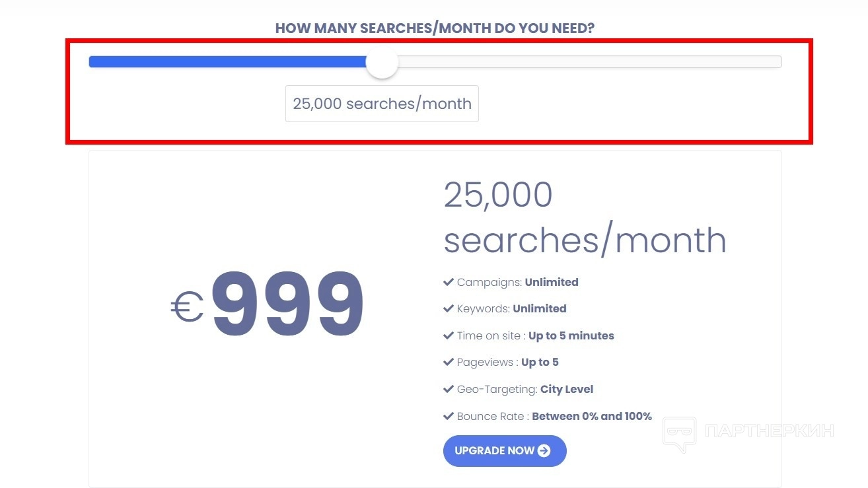868x488 pixels.
Task: Click the boxed 25,000 searches/month value field
Action: [382, 104]
